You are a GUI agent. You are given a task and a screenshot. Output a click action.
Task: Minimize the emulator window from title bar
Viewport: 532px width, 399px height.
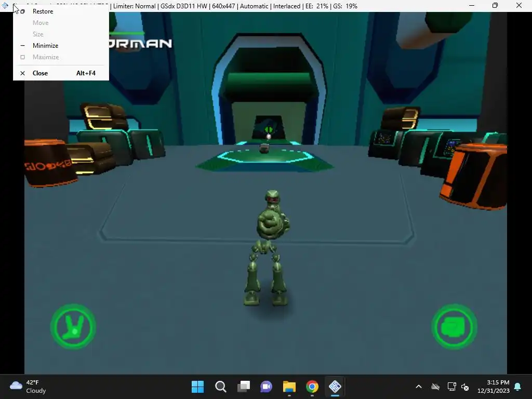click(x=472, y=5)
